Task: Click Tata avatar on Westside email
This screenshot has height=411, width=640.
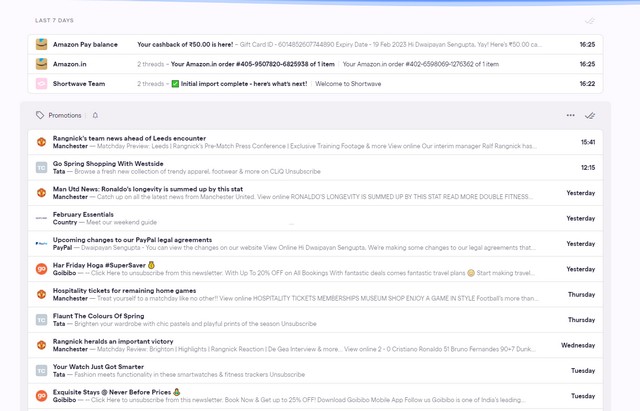Action: coord(41,167)
